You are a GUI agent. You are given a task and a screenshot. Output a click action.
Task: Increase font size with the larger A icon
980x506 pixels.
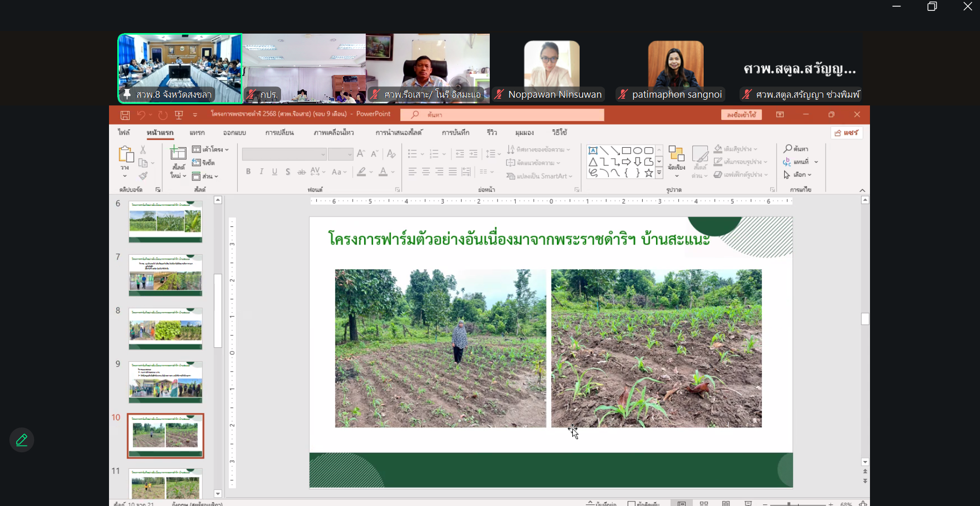pyautogui.click(x=361, y=154)
